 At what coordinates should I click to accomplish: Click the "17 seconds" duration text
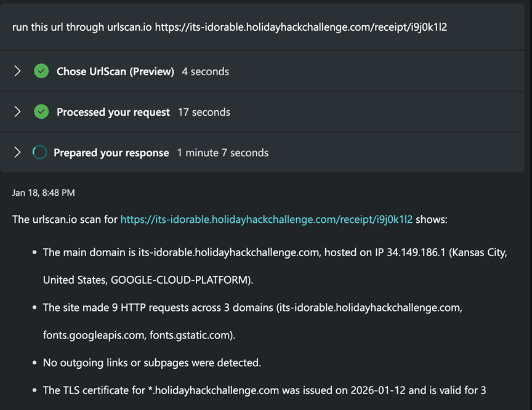click(x=204, y=112)
